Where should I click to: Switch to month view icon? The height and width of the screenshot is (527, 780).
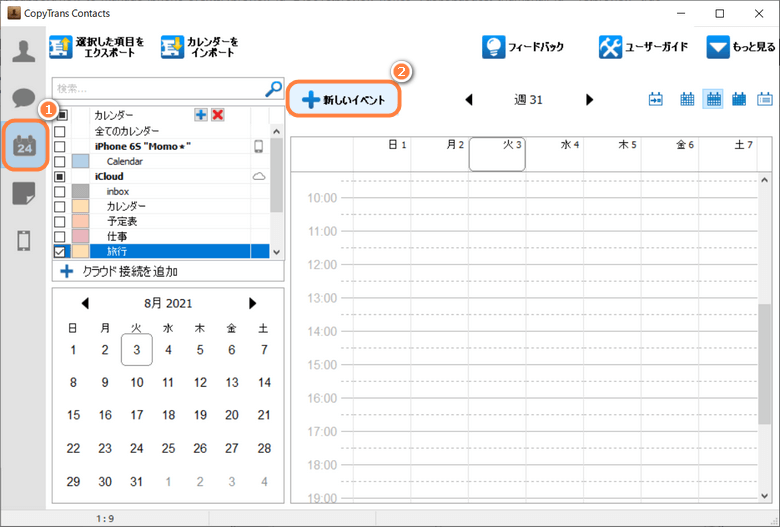click(739, 100)
